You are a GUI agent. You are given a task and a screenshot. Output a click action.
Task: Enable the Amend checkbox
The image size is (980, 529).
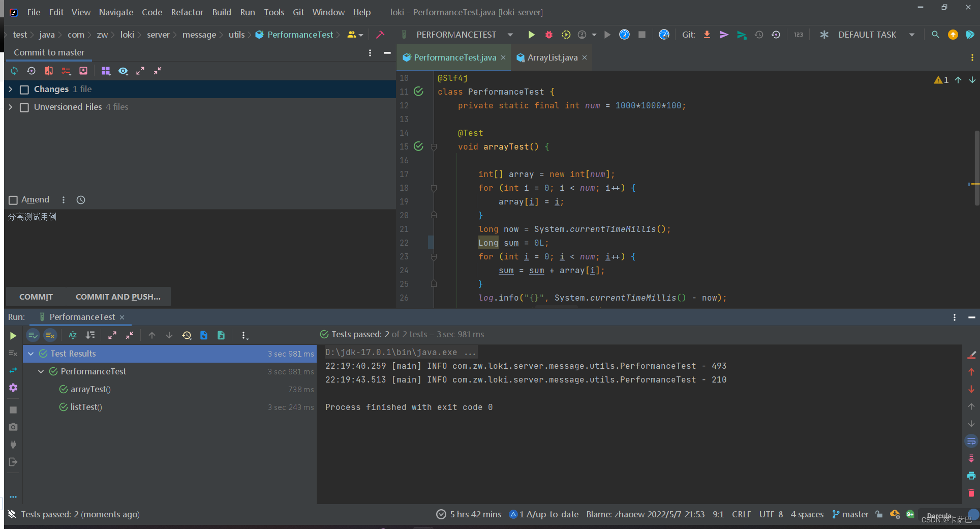13,200
